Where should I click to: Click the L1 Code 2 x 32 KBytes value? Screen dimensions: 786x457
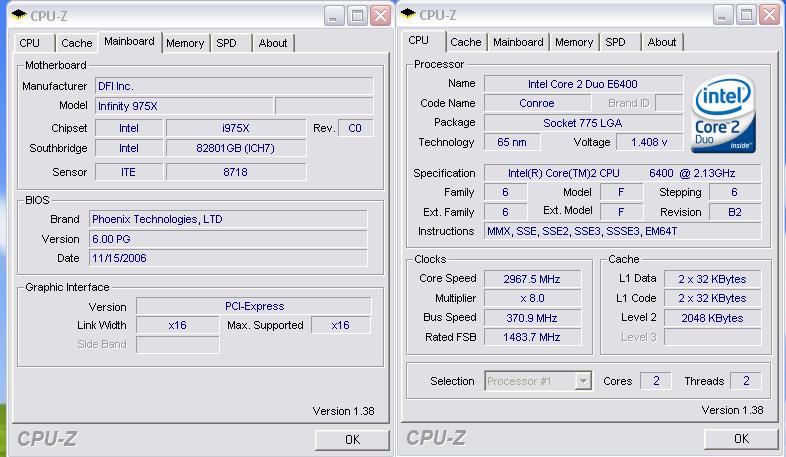712,298
